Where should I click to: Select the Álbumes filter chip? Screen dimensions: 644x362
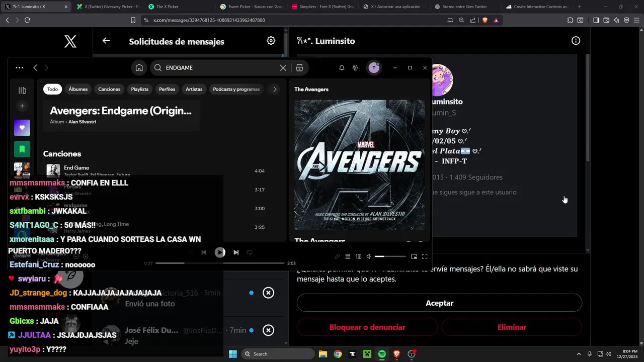pyautogui.click(x=78, y=89)
